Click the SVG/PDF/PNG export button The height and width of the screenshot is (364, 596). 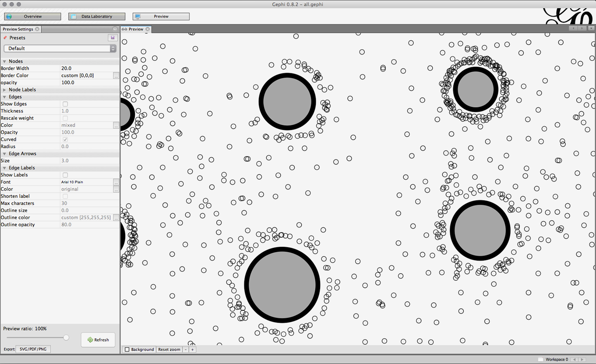33,349
